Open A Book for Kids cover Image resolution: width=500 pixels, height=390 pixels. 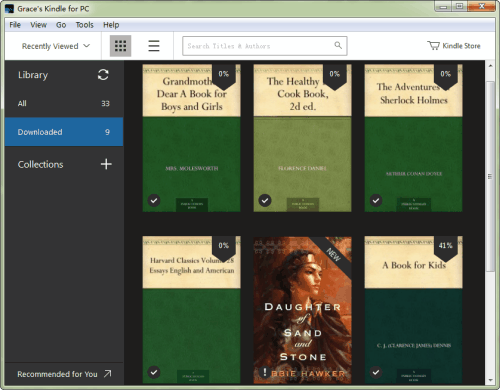tap(413, 310)
